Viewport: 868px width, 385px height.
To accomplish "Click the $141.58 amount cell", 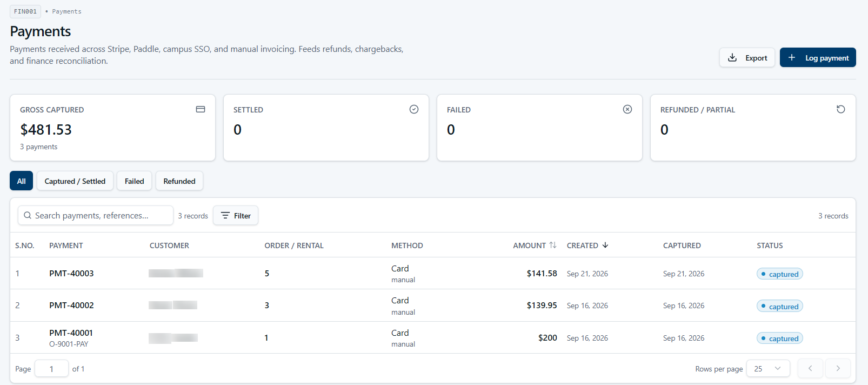I will point(542,273).
